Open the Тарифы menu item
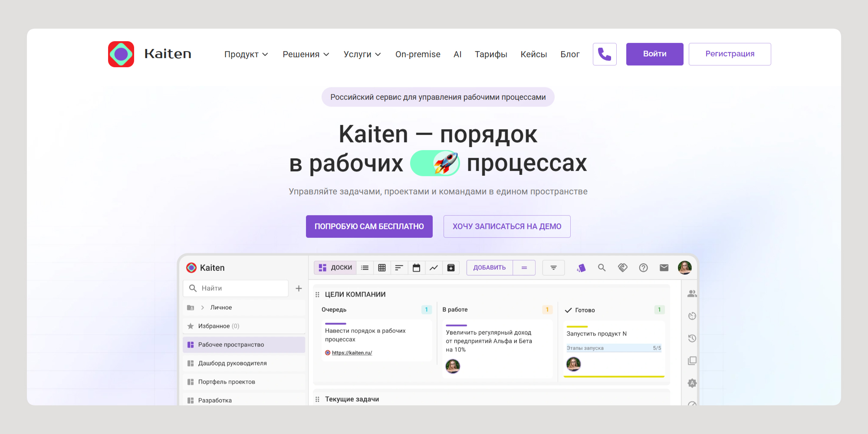Viewport: 868px width, 434px height. coord(491,54)
